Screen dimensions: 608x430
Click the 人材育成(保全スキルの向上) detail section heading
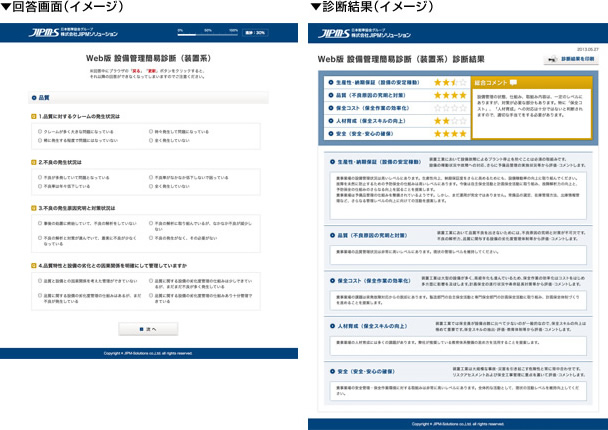pyautogui.click(x=372, y=326)
